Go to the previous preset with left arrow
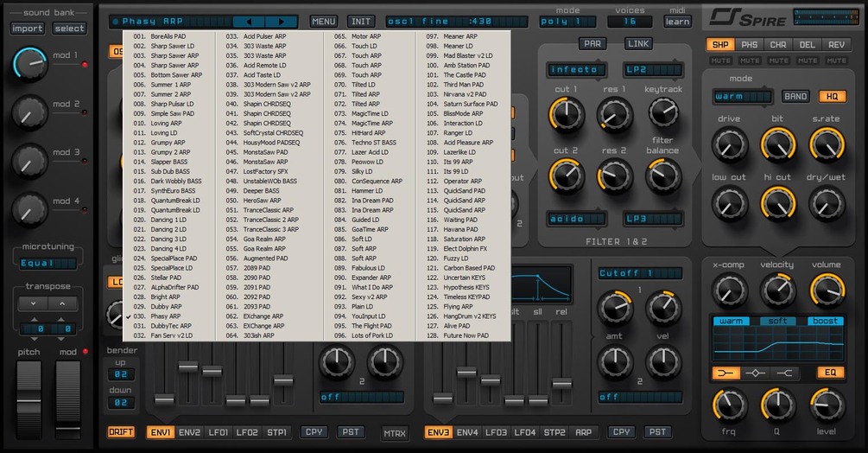 tap(249, 22)
